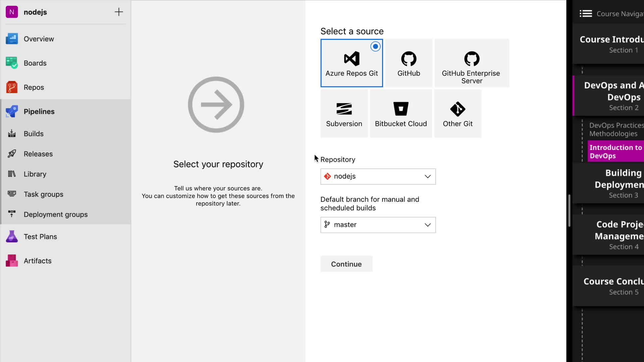This screenshot has width=644, height=362.
Task: Select Bitbucket Cloud as source
Action: pos(401,114)
